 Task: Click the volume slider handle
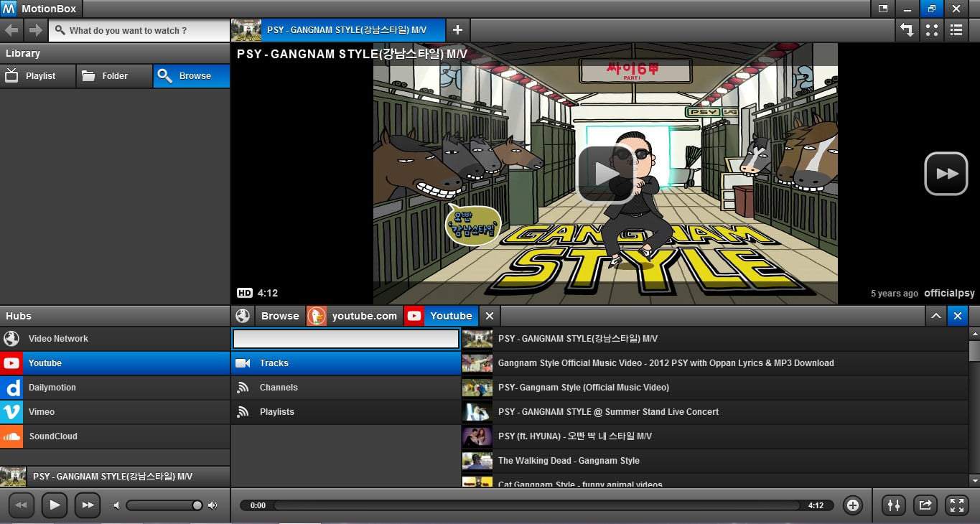[x=197, y=505]
